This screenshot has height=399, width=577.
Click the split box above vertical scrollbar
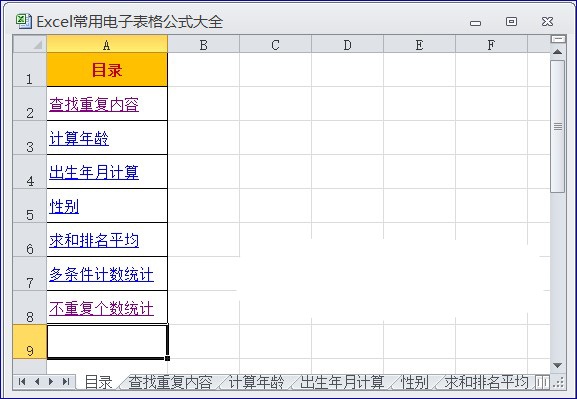(558, 39)
